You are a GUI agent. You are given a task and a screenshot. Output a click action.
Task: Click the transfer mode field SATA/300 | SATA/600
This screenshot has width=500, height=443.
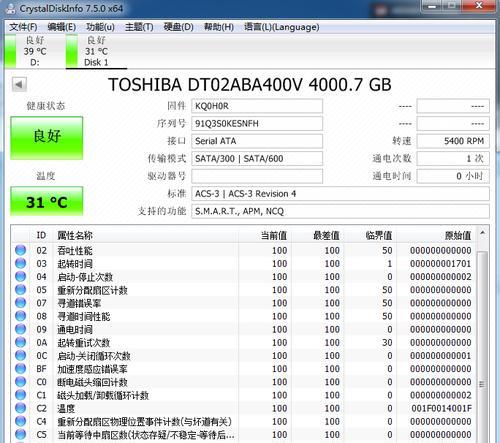pos(257,159)
